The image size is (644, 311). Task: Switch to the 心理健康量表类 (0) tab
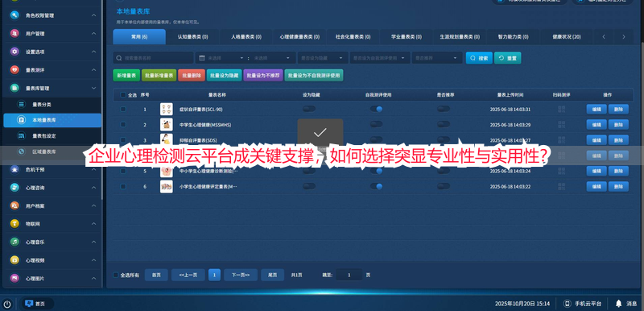[299, 36]
